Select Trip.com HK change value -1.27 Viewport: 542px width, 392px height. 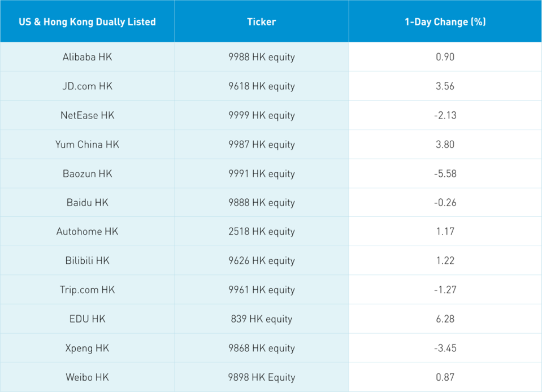coord(445,290)
